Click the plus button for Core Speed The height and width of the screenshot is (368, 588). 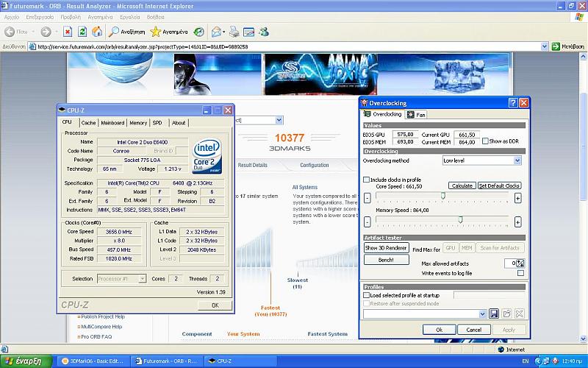pos(518,198)
